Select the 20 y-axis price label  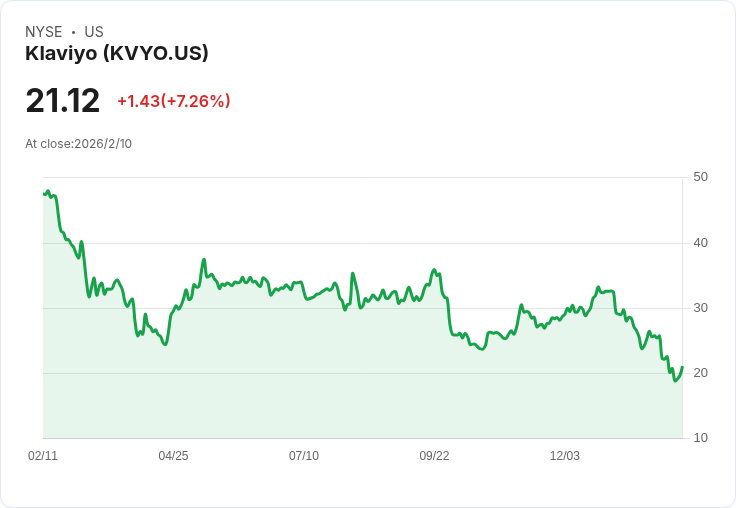700,373
